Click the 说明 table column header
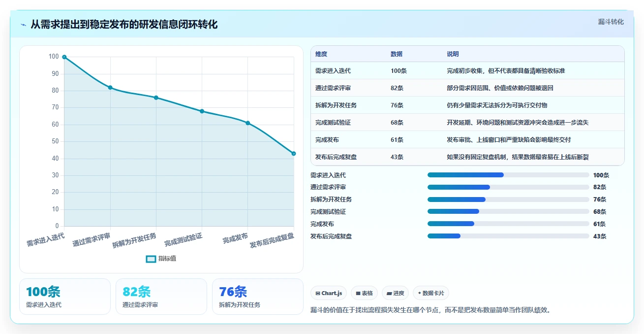The height and width of the screenshot is (334, 644). [x=453, y=54]
